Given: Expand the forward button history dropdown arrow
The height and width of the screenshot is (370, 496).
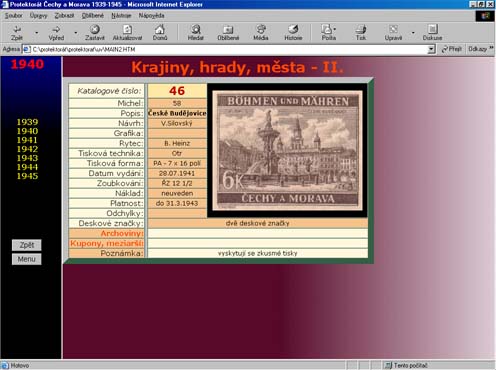Looking at the screenshot, I should pyautogui.click(x=76, y=33).
